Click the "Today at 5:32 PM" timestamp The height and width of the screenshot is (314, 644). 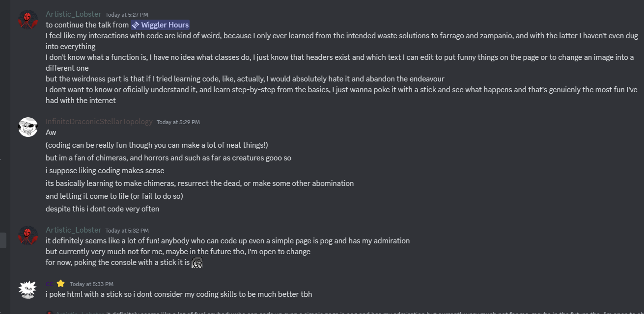127,231
